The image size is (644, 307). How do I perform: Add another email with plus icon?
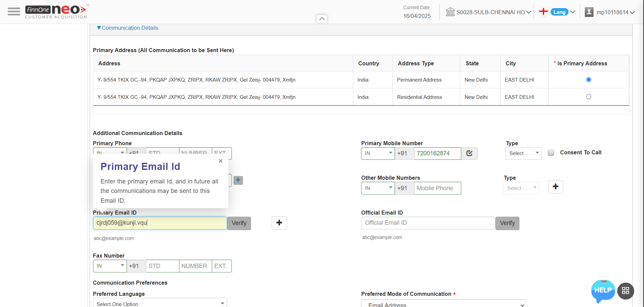[x=279, y=223]
